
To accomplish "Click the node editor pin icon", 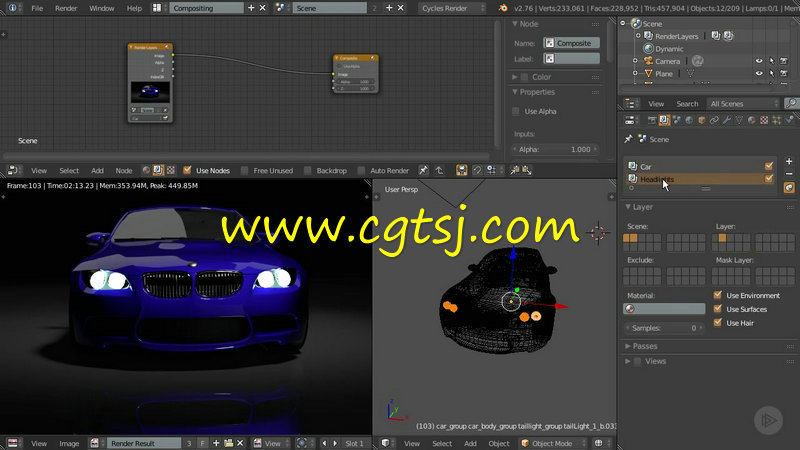I will coord(423,170).
